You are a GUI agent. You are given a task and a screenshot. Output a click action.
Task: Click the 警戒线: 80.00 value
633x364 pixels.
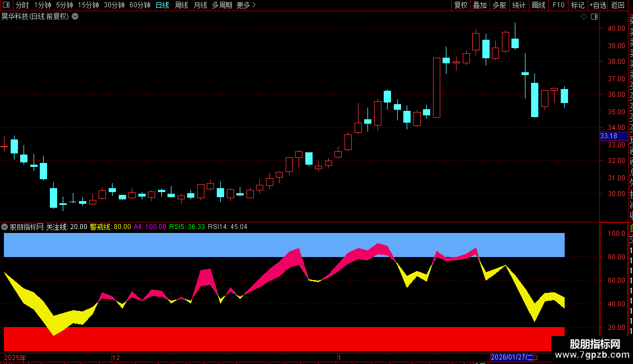(110, 227)
